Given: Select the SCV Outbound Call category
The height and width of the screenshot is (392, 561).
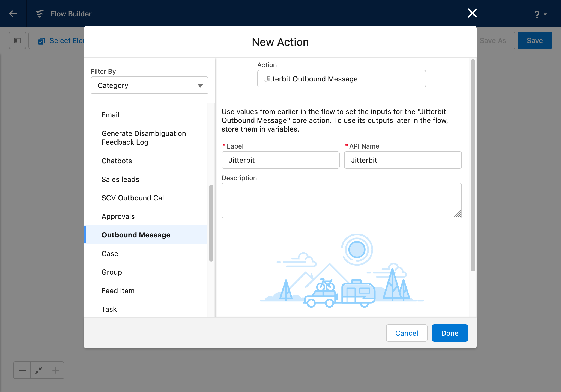Looking at the screenshot, I should click(133, 198).
